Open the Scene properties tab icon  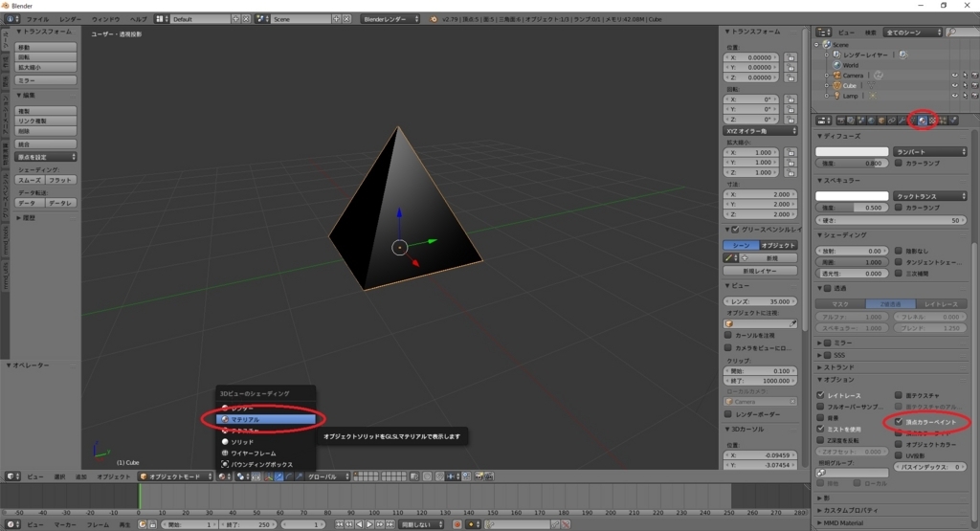coord(860,121)
